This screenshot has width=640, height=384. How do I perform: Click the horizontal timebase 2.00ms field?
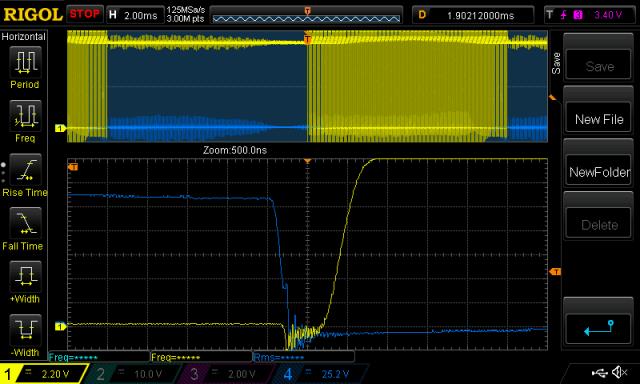click(135, 15)
